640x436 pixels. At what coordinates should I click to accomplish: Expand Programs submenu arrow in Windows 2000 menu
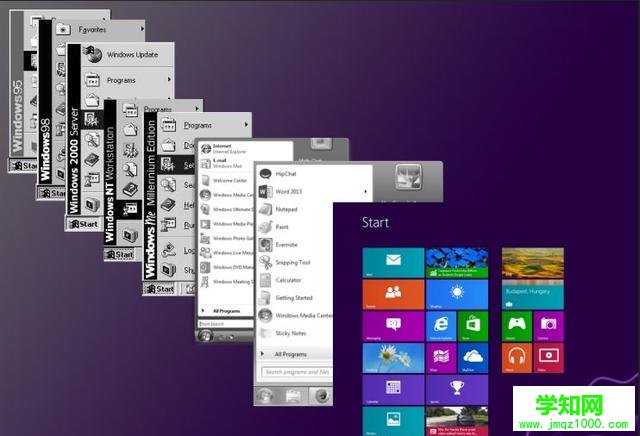pos(169,80)
